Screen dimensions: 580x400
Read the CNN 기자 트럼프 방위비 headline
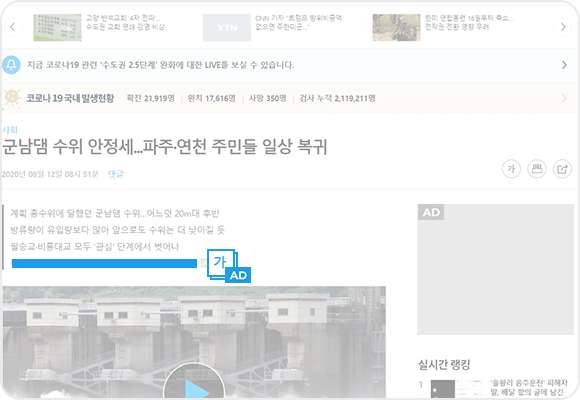298,22
